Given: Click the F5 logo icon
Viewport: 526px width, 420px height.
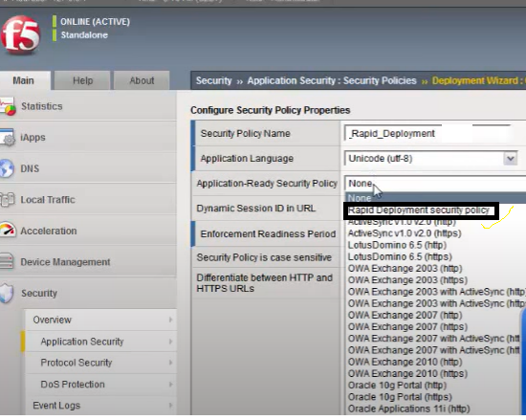Looking at the screenshot, I should [x=20, y=34].
